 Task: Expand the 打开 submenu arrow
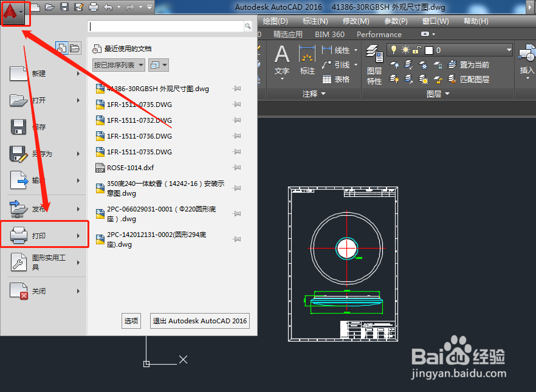(x=78, y=100)
